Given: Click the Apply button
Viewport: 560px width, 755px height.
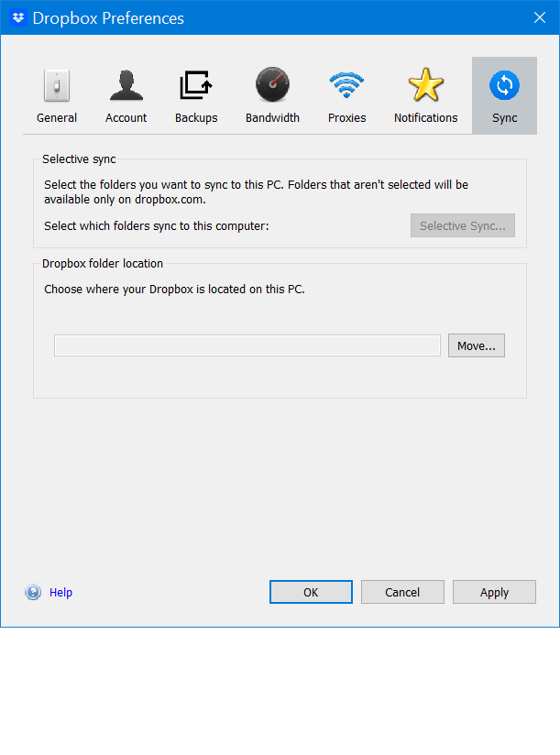Looking at the screenshot, I should click(494, 593).
